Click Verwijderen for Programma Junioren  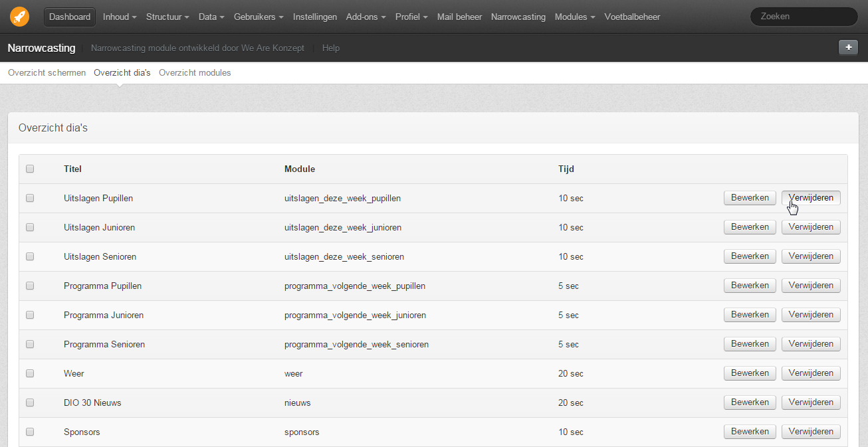[811, 315]
